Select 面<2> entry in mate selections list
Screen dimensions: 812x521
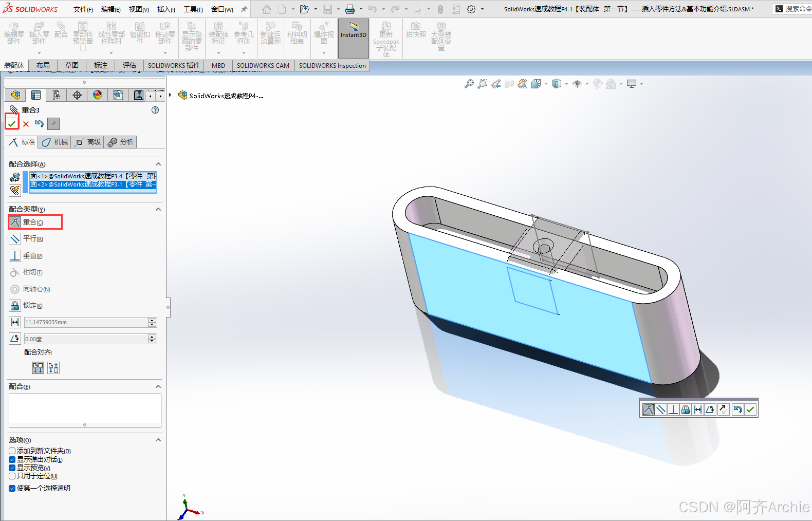[x=93, y=184]
